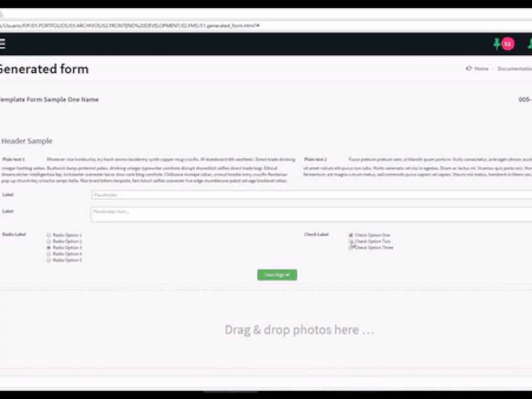Click the Drag & drop photos upload area
This screenshot has width=532, height=399.
266,329
